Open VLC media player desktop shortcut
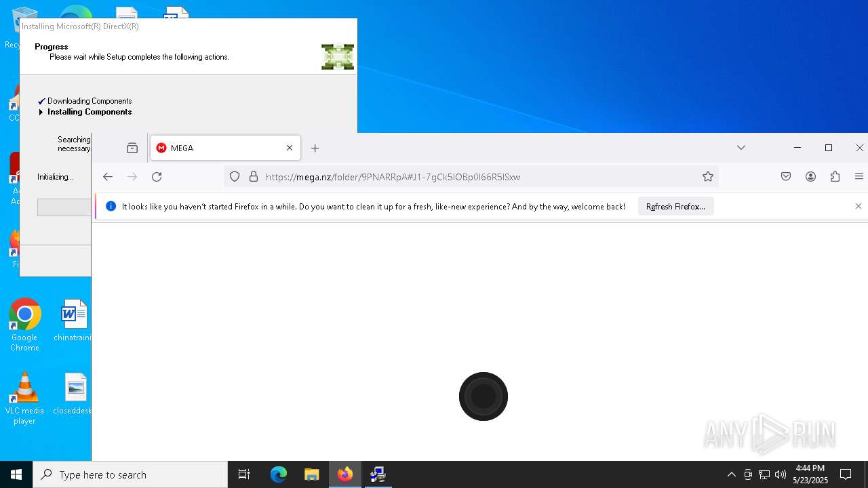This screenshot has width=868, height=488. pos(24,399)
